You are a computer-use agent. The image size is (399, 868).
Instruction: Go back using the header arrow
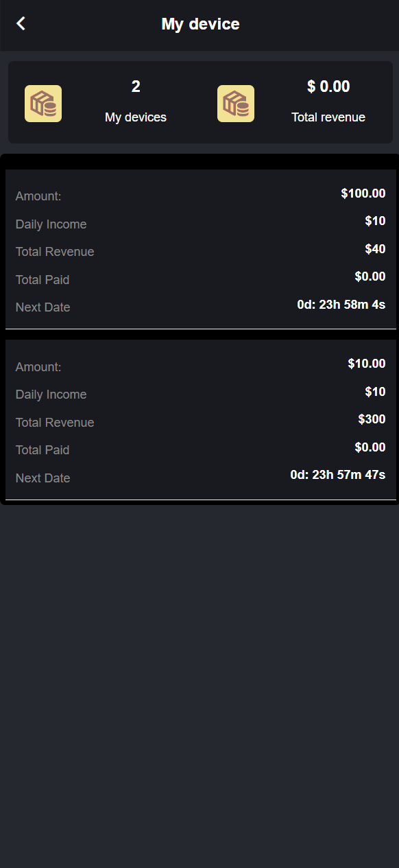(21, 24)
